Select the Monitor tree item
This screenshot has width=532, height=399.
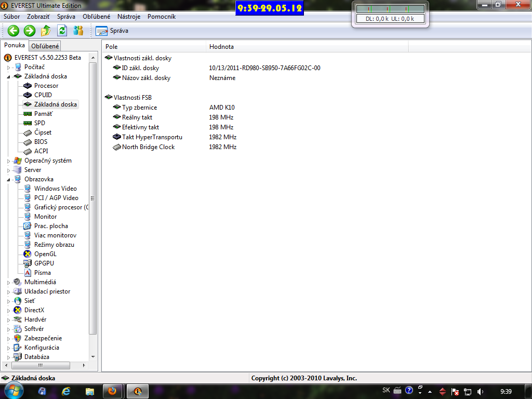[x=46, y=217]
